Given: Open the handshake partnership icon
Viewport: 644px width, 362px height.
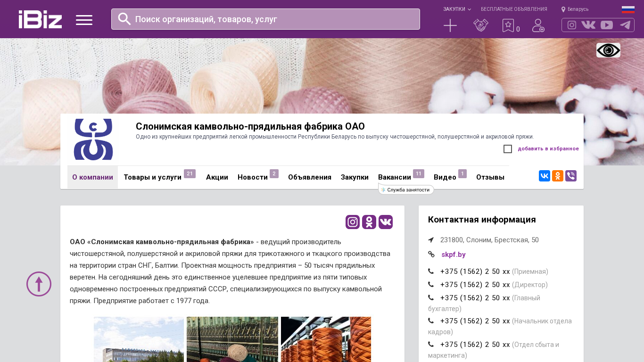Looking at the screenshot, I should pos(481,25).
